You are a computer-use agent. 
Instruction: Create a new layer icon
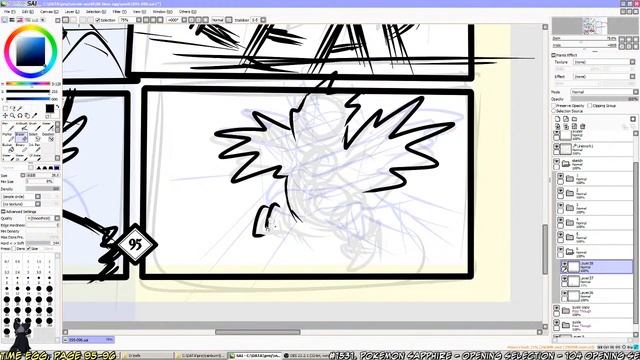557,119
